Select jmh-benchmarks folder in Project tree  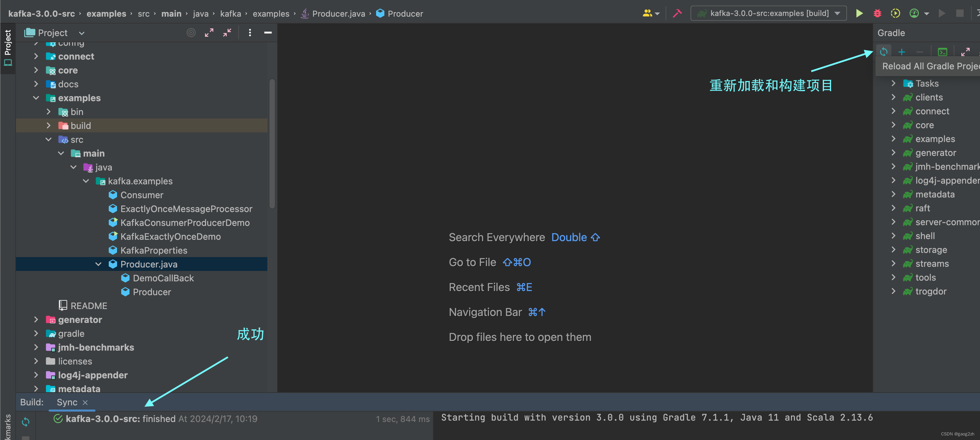coord(96,347)
